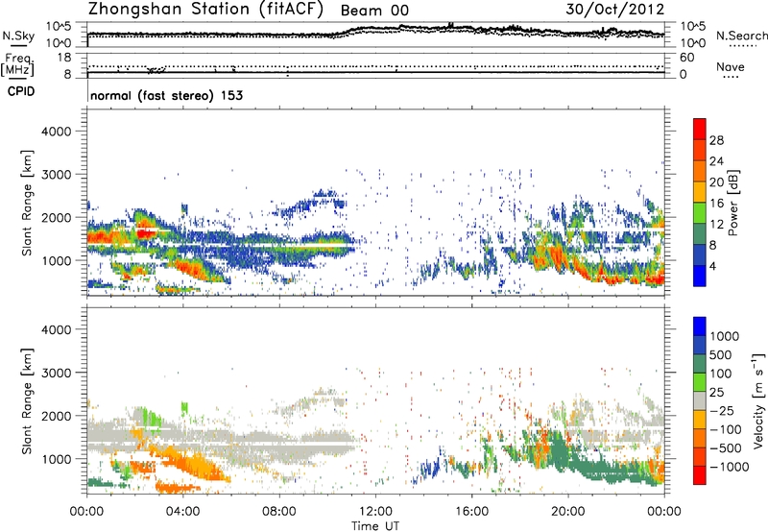
Task: Click the 10^5 label beside N.Sky
Action: coord(59,27)
